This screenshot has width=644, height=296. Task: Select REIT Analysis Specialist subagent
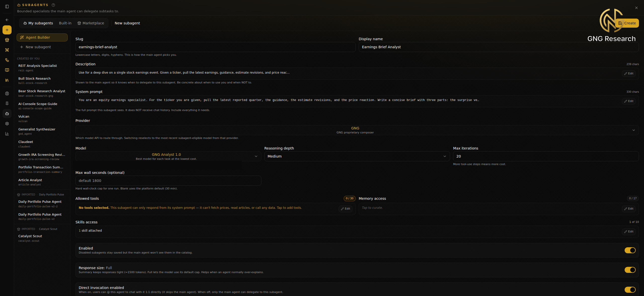42,68
